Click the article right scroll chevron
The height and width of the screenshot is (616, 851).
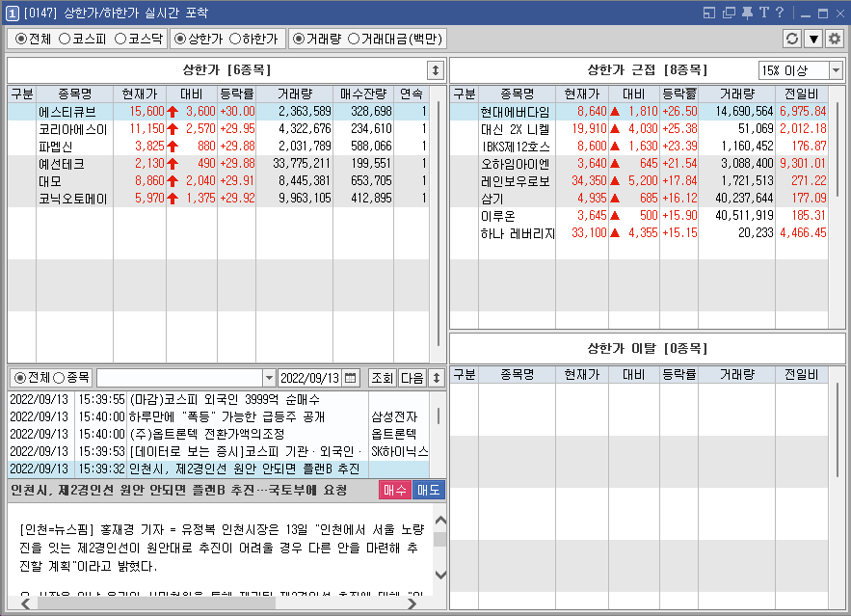point(412,603)
